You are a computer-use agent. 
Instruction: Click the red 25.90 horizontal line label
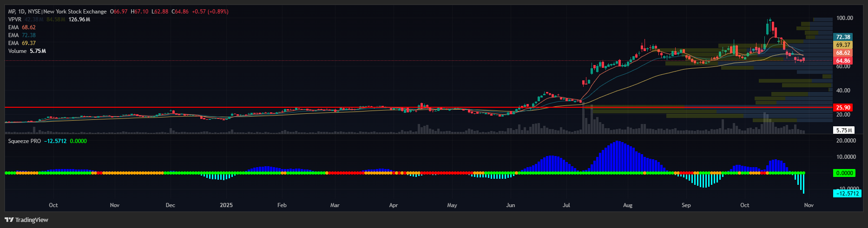(x=843, y=108)
